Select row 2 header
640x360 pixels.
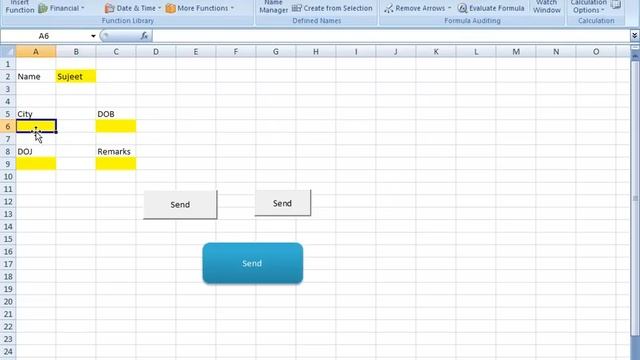8,76
